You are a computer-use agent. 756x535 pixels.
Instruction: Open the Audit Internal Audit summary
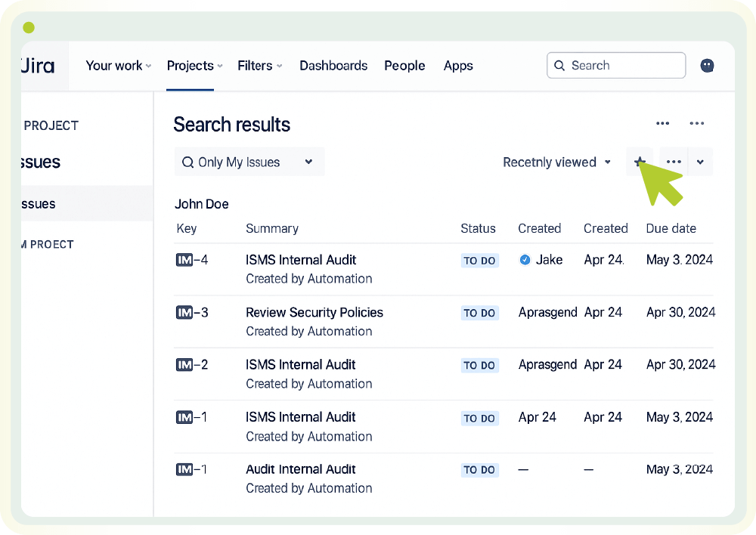coord(301,469)
